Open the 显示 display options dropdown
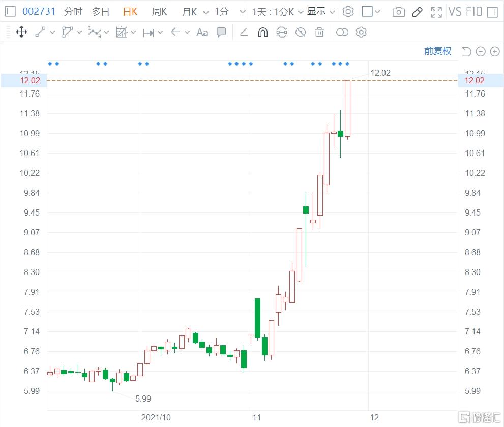504x427 pixels. click(321, 12)
